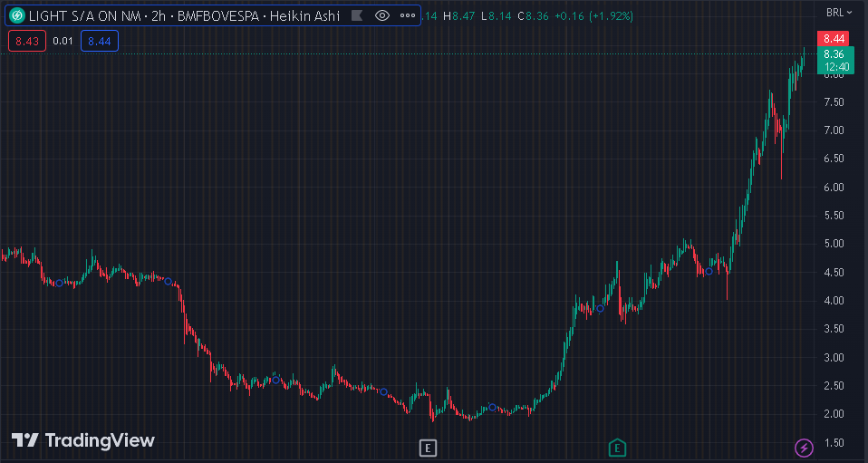868x463 pixels.
Task: Click the LIGHT S/A symbol logo icon
Action: 16,15
